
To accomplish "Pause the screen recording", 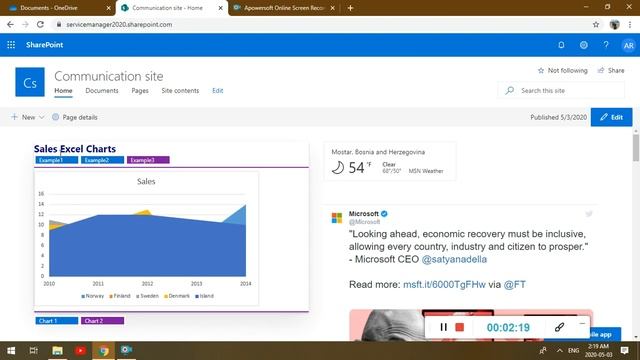I will (x=443, y=327).
